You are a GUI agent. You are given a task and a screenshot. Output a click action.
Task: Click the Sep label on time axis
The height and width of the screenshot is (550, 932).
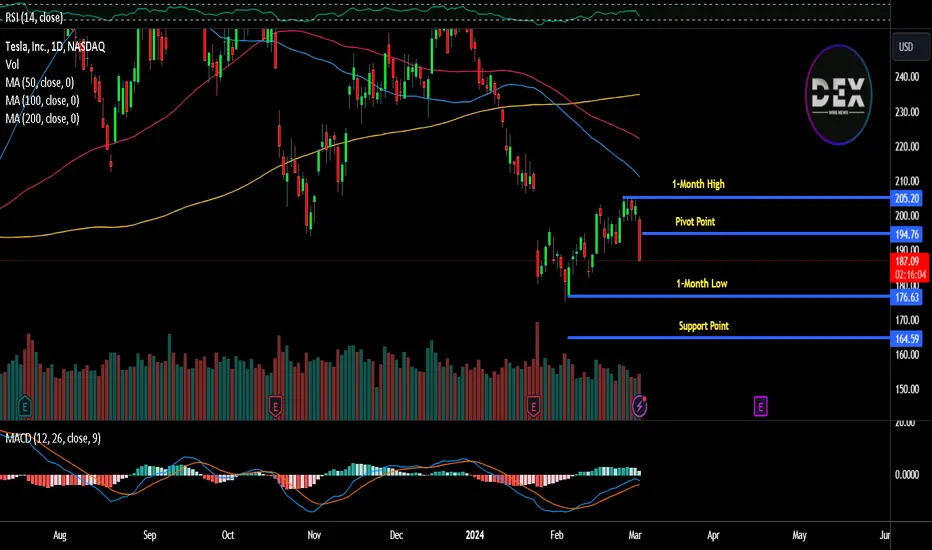click(150, 535)
